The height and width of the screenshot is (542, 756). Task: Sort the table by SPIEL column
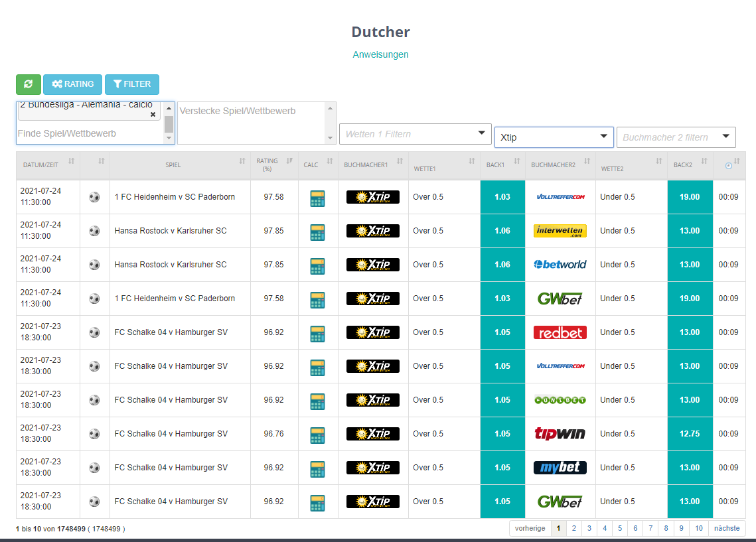(242, 161)
